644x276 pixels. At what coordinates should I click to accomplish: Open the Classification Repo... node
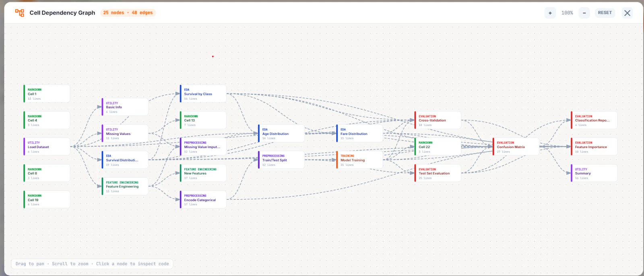point(594,120)
